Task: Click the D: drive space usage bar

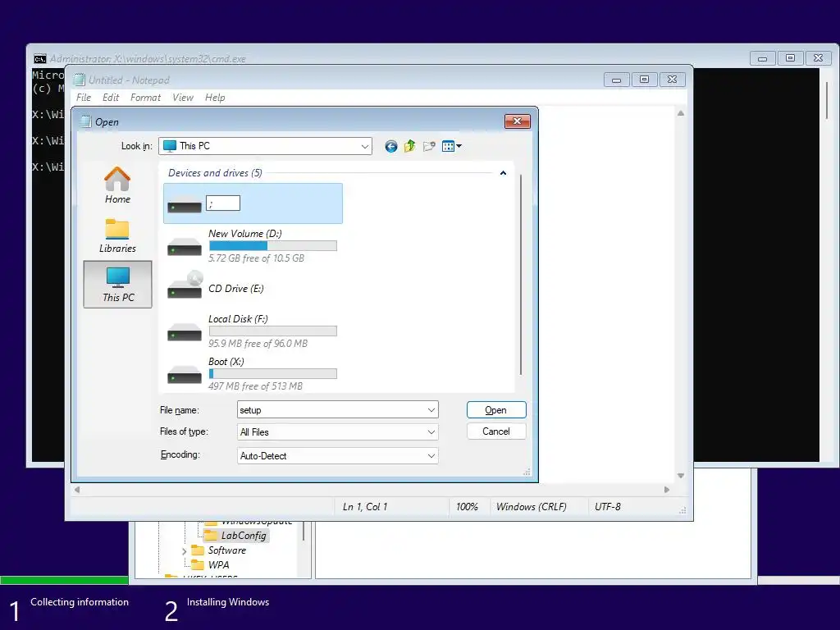Action: pyautogui.click(x=272, y=246)
